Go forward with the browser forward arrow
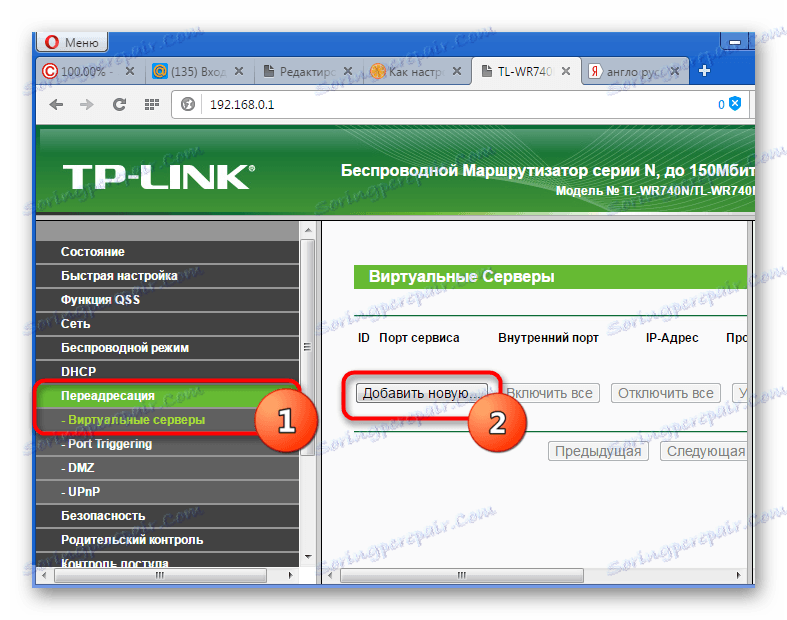This screenshot has width=787, height=620. (87, 104)
